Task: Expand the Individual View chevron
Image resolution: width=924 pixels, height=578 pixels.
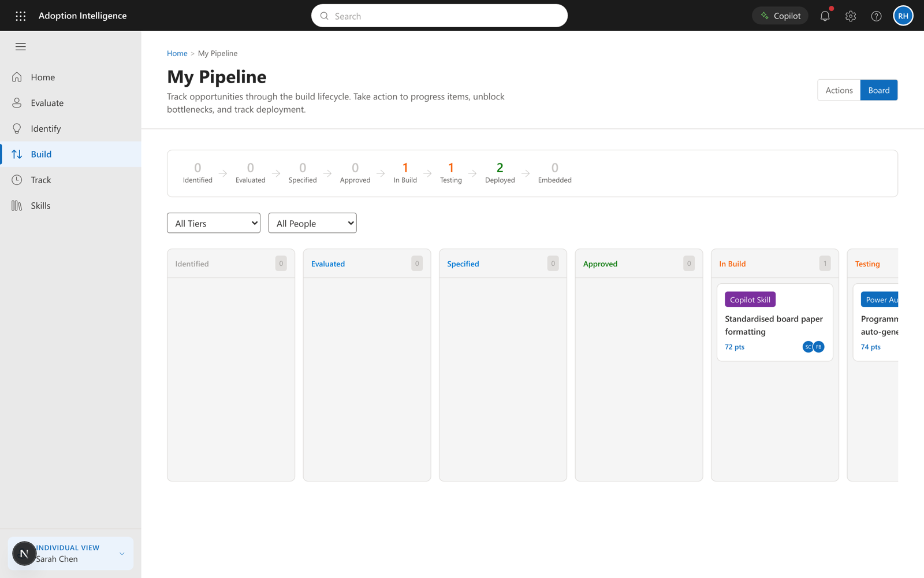Action: point(122,554)
